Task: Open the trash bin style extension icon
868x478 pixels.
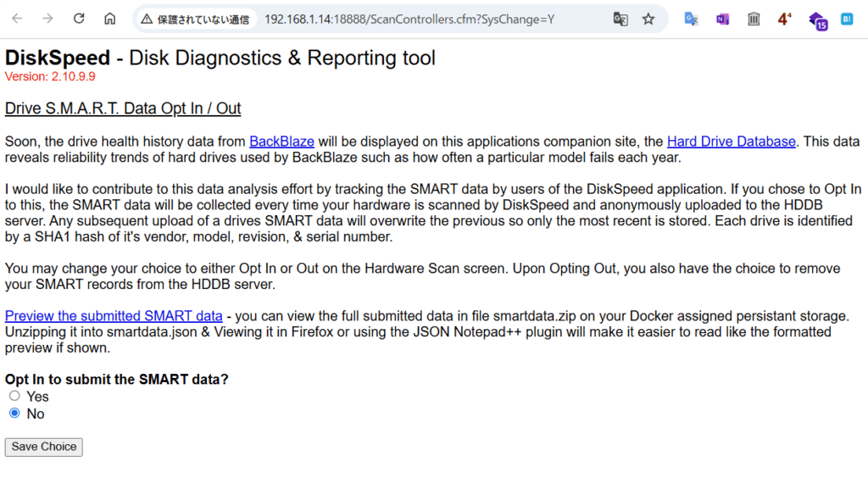Action: point(754,19)
